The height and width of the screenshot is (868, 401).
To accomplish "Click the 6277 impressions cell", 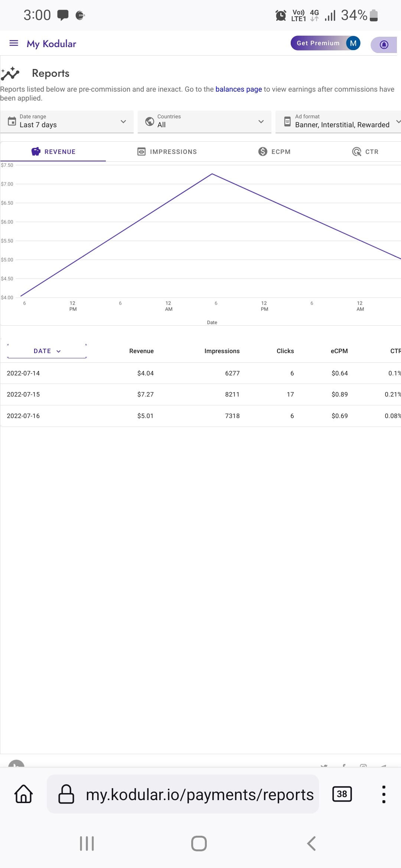I will 232,373.
